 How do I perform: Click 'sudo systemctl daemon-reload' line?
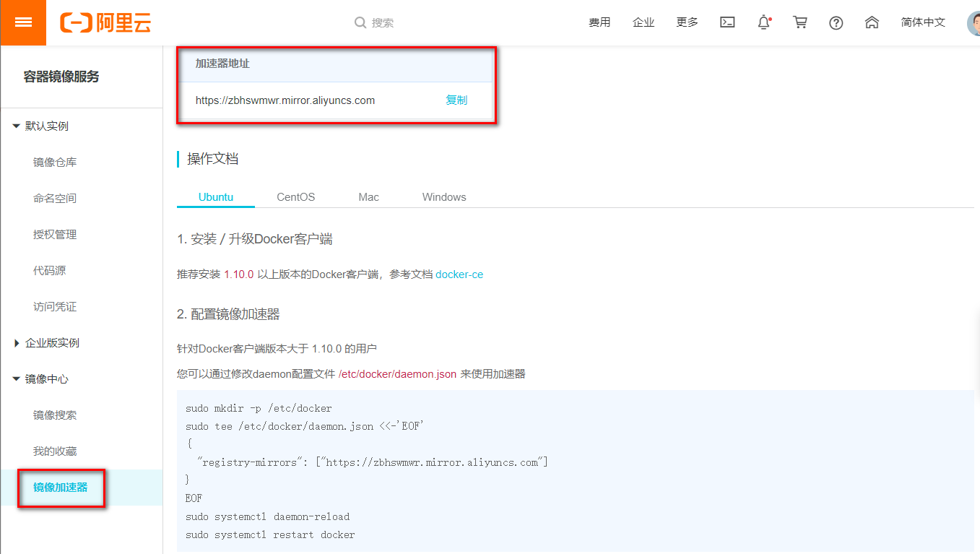(267, 516)
